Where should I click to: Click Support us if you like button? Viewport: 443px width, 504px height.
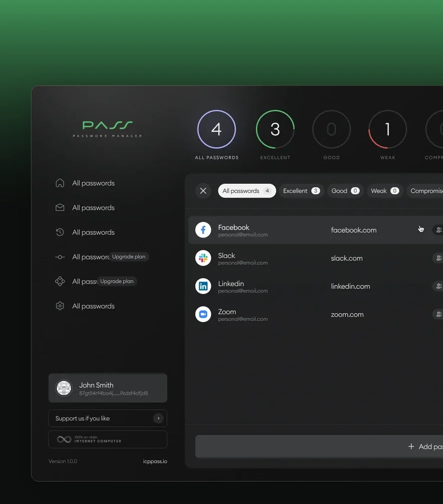(108, 418)
